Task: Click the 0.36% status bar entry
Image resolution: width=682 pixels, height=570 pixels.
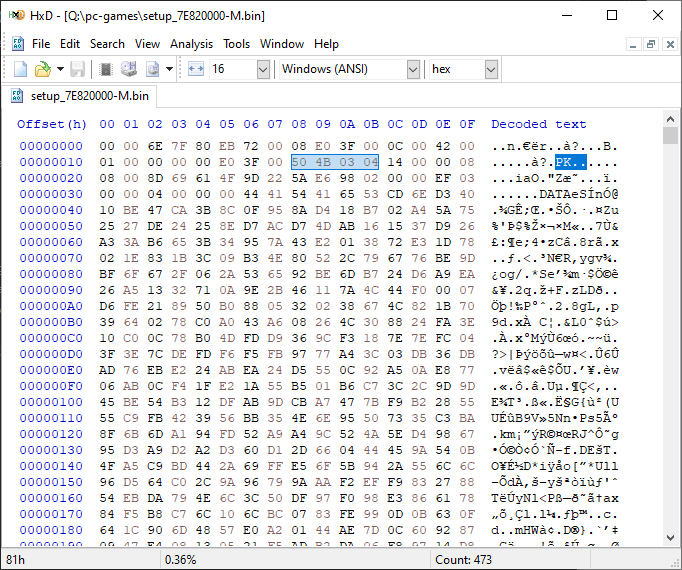Action: pos(181,560)
